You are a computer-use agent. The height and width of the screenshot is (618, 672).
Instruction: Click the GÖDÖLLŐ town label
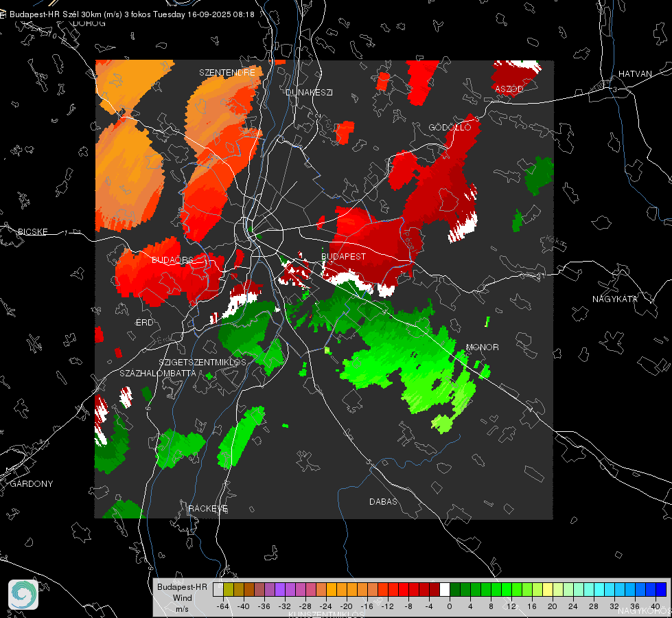coord(450,127)
